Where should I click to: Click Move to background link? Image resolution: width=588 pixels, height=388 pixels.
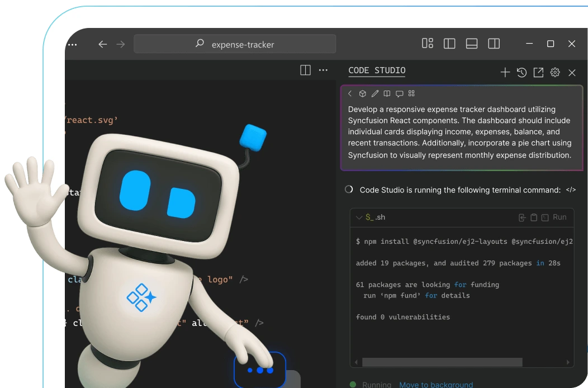[436, 384]
